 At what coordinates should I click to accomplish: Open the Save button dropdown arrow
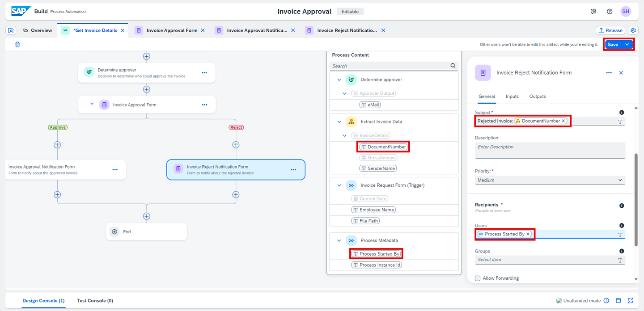pos(627,44)
